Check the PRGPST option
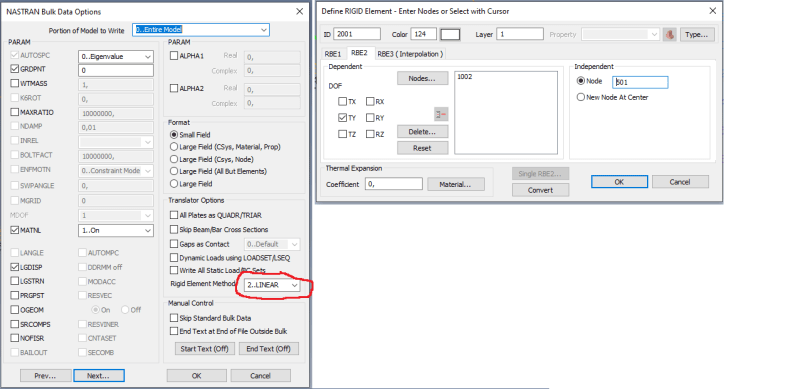The width and height of the screenshot is (800, 389). coord(14,295)
